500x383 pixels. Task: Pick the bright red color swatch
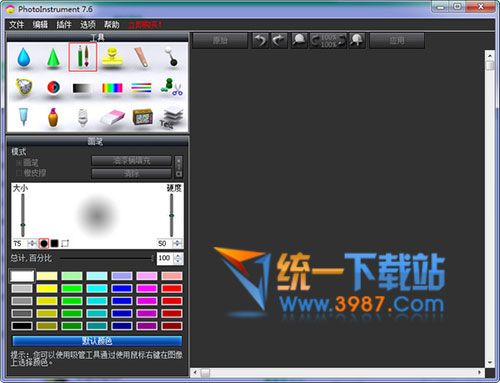coord(172,288)
